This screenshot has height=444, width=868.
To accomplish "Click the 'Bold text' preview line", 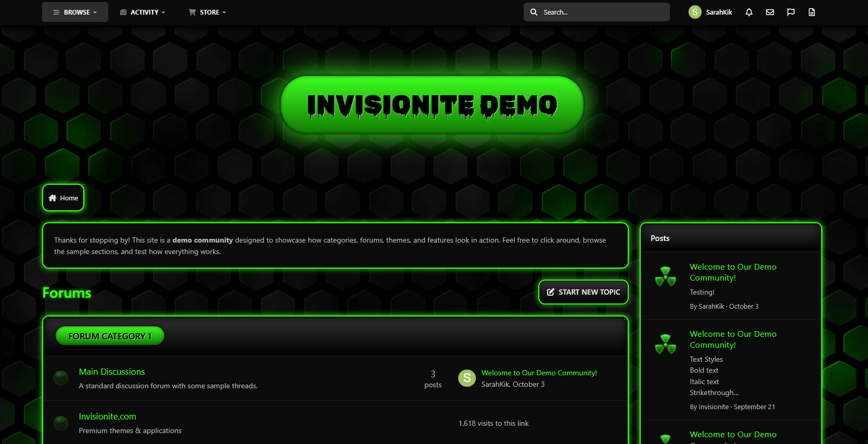I will click(704, 370).
